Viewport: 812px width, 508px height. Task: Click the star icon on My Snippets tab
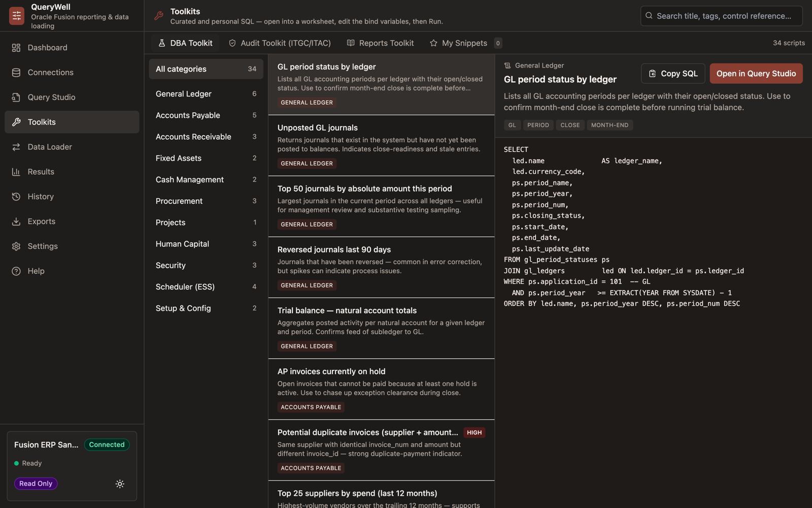click(433, 43)
